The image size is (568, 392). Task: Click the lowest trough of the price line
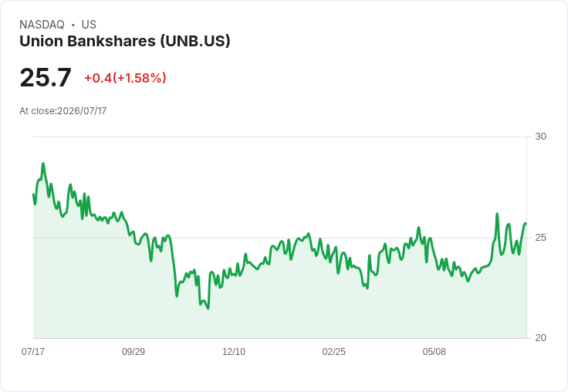[208, 309]
